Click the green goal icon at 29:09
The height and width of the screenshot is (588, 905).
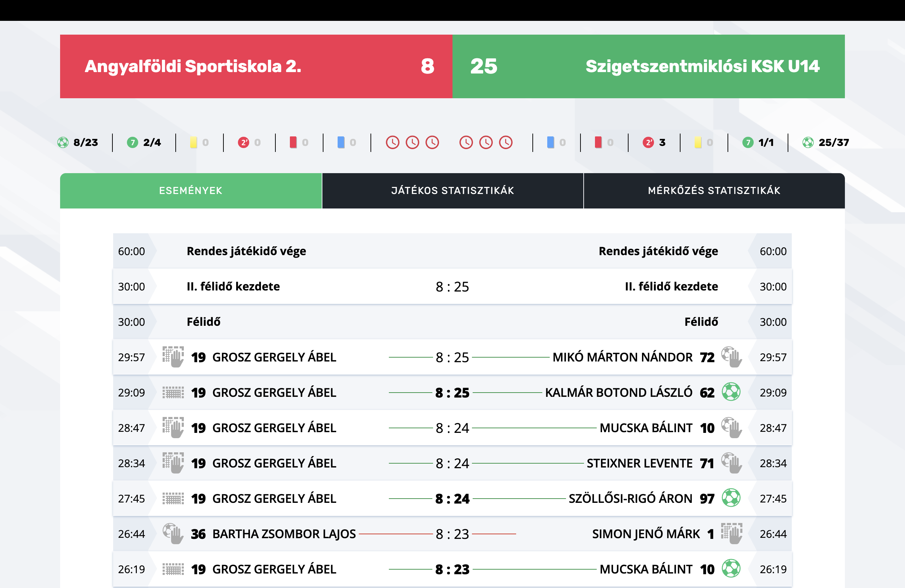coord(731,392)
